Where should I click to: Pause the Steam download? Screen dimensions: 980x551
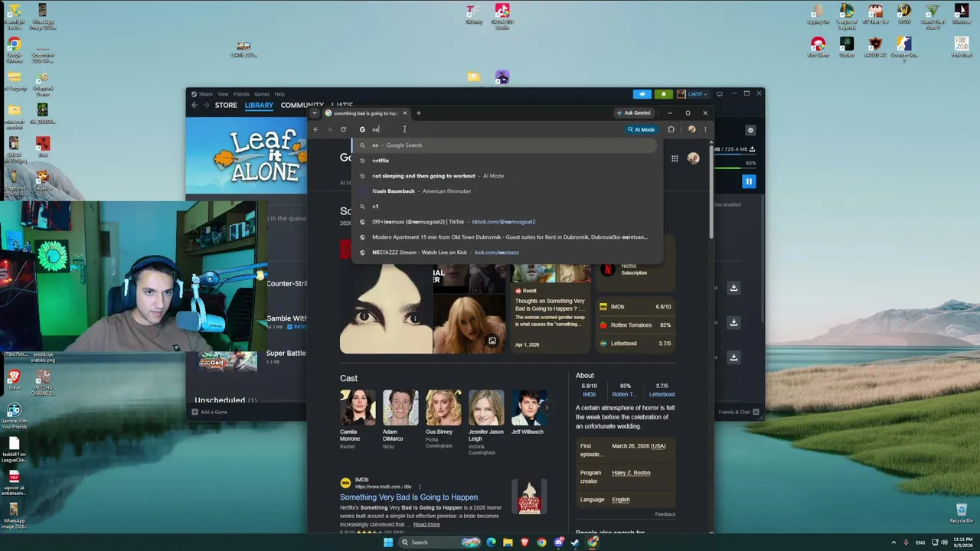tap(749, 181)
